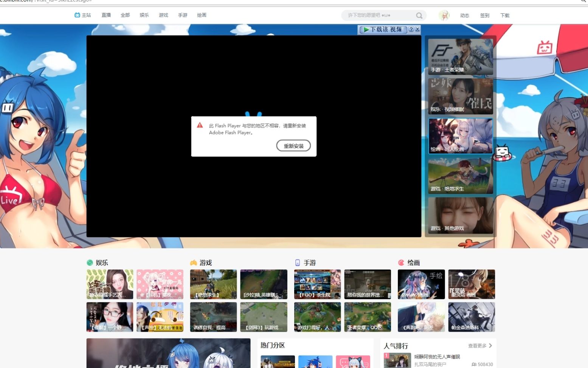Click the 下载该视频 download button
Screen dimensions: 588x368
pos(383,30)
